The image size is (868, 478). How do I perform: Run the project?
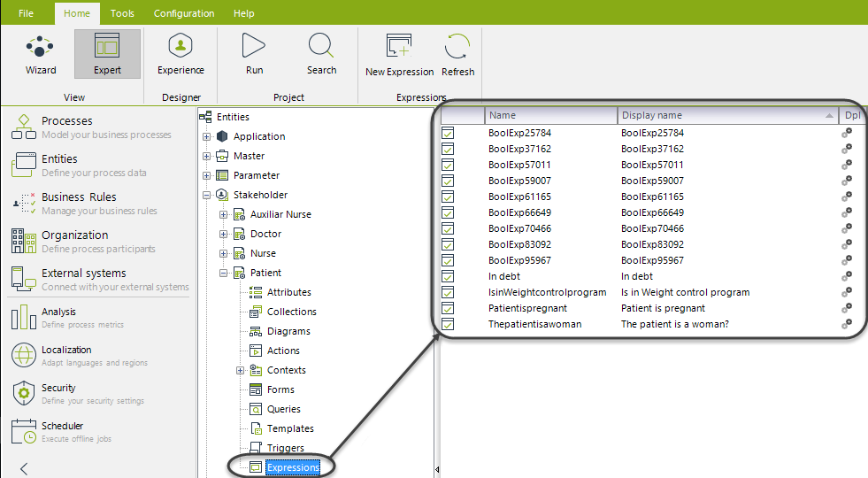(254, 54)
